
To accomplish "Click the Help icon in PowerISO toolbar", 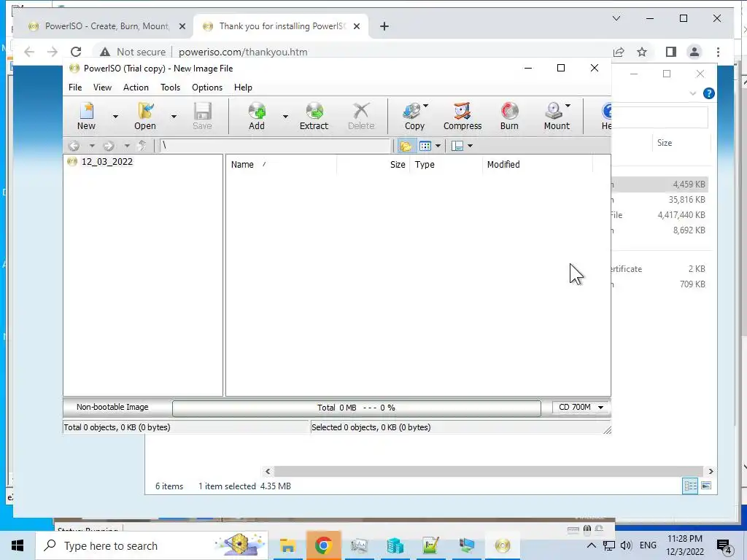I will (x=606, y=116).
